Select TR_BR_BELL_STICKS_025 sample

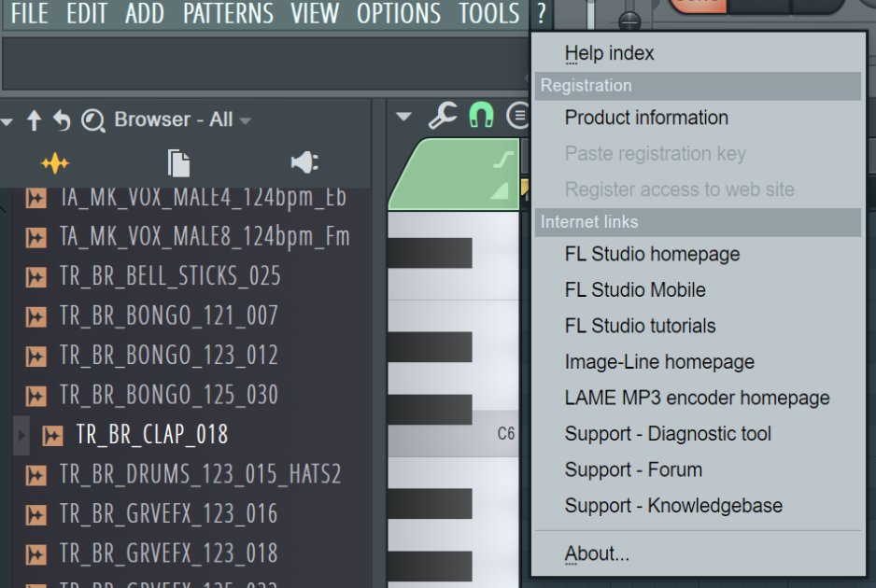pos(170,276)
